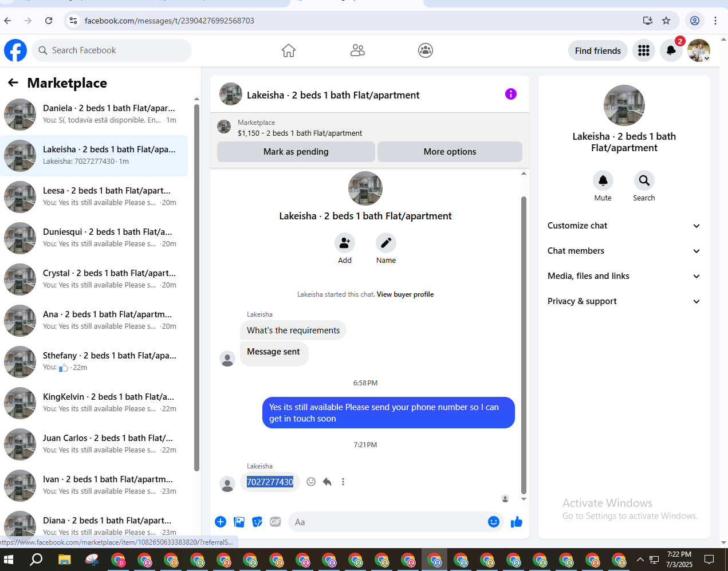
Task: Open the Windows notification center icon
Action: [709, 560]
